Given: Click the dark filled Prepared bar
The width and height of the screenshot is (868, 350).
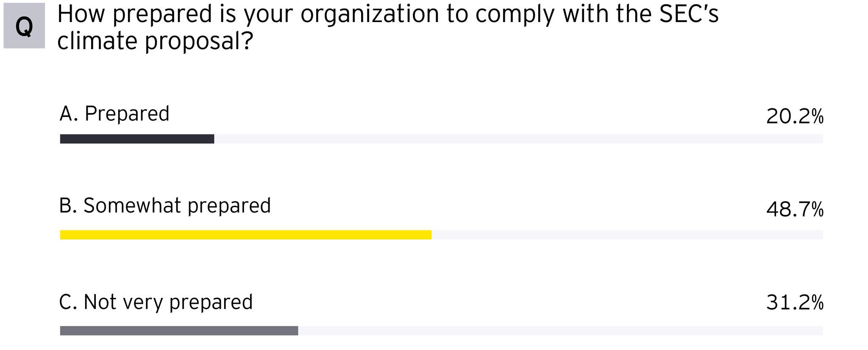Looking at the screenshot, I should click(137, 139).
